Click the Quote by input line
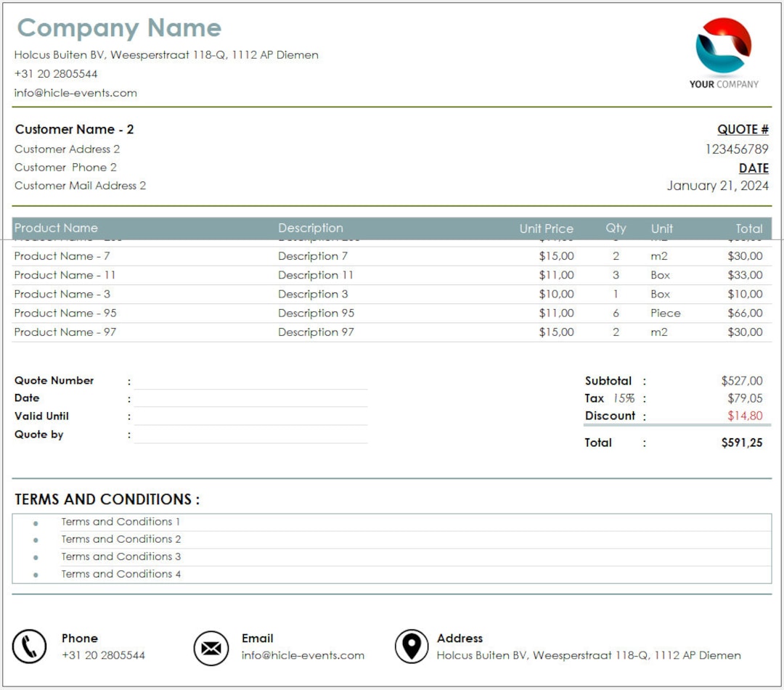Screen dimensions: 784x690 click(x=250, y=435)
